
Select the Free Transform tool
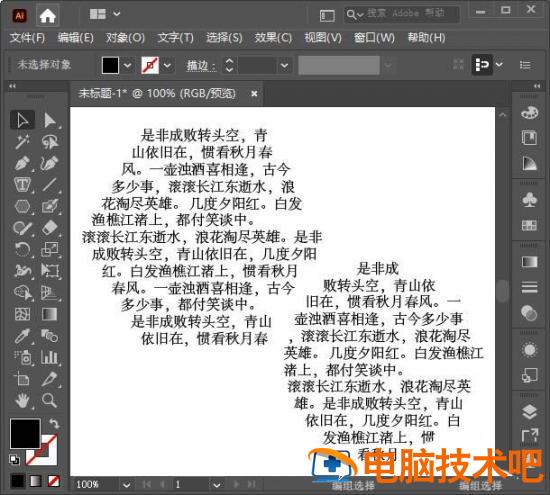tap(50, 271)
